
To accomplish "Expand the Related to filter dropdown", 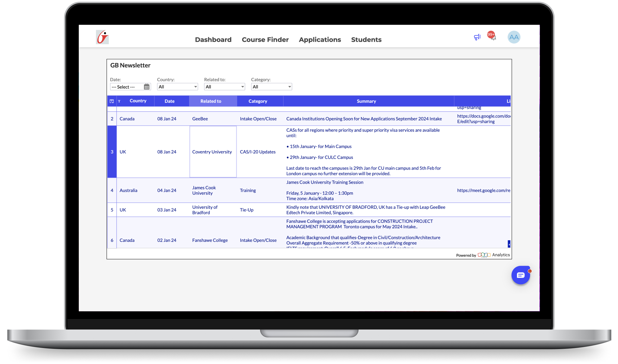I will 224,87.
